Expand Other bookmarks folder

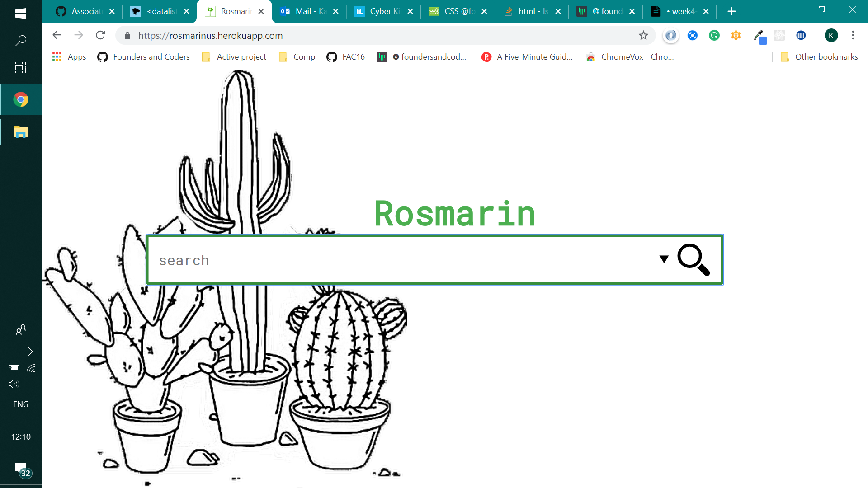click(x=819, y=56)
